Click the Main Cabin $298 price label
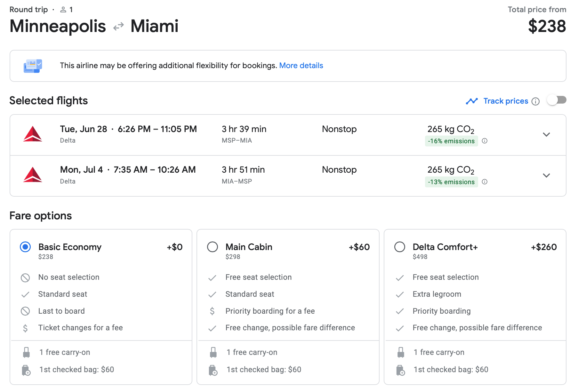The width and height of the screenshot is (578, 392). (233, 257)
